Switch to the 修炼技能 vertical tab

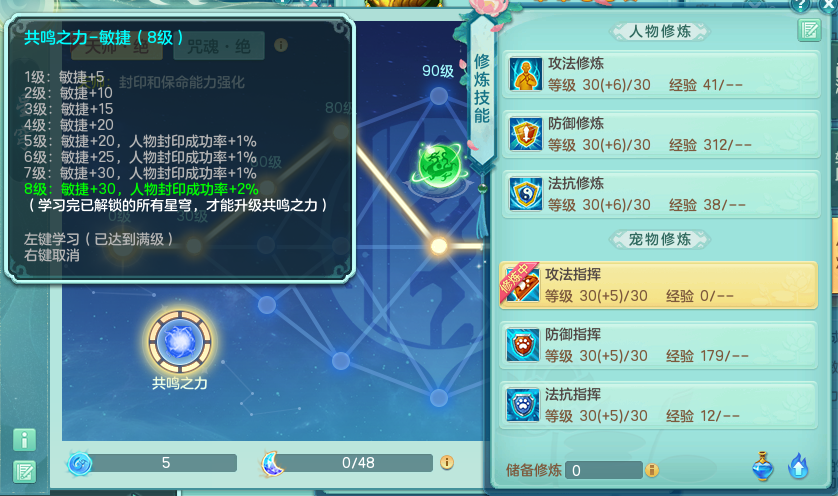(x=482, y=88)
